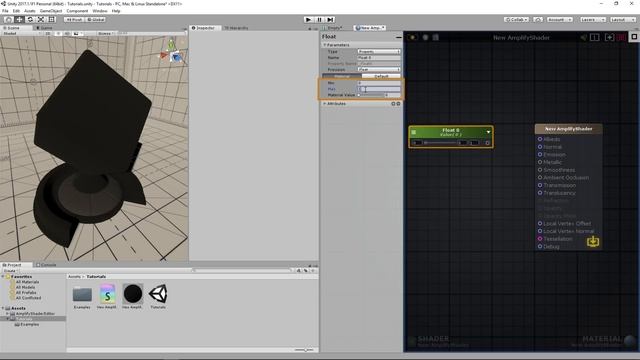Viewport: 640px width, 360px height.
Task: Open the Component menu
Action: pyautogui.click(x=77, y=11)
